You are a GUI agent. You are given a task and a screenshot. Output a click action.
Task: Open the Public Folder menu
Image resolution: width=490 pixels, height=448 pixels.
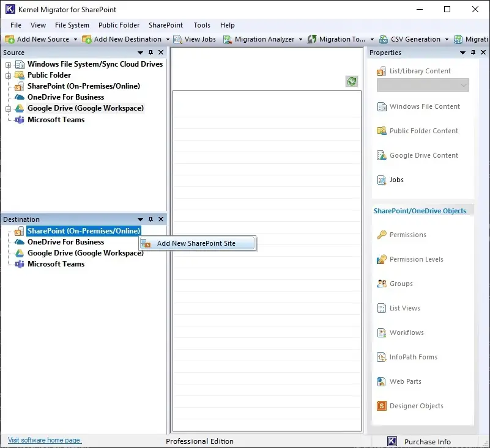pyautogui.click(x=119, y=25)
